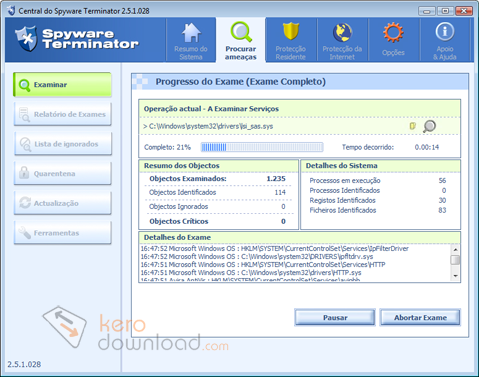Go to the Opções tab

click(393, 41)
